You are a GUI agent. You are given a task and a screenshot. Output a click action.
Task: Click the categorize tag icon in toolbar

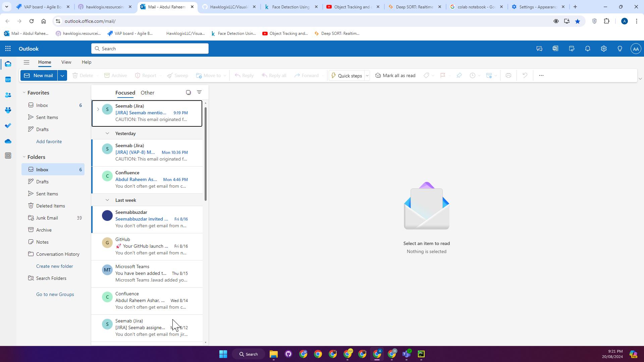pos(426,75)
